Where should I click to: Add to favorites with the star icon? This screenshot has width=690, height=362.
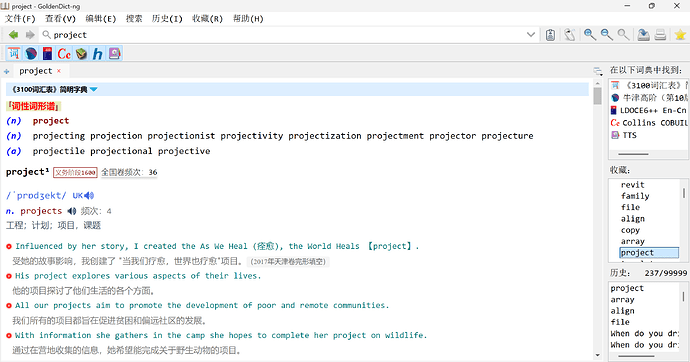point(680,35)
